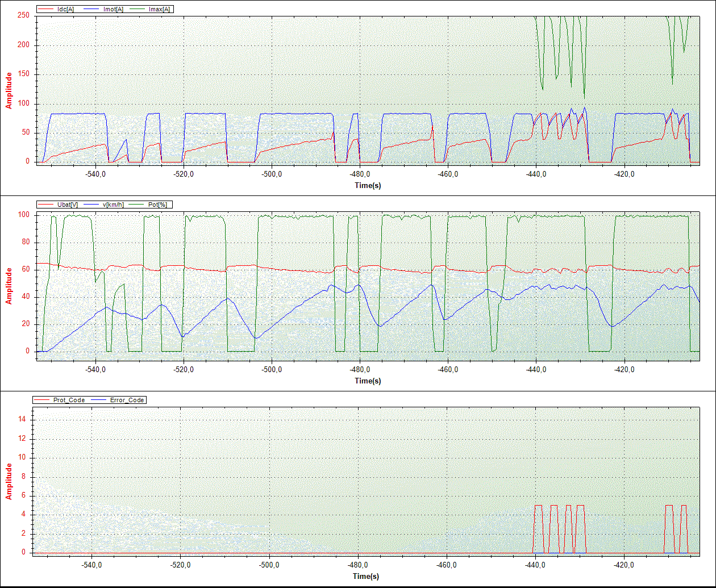Select the Pot[%] legend label
This screenshot has width=716, height=588.
(159, 204)
